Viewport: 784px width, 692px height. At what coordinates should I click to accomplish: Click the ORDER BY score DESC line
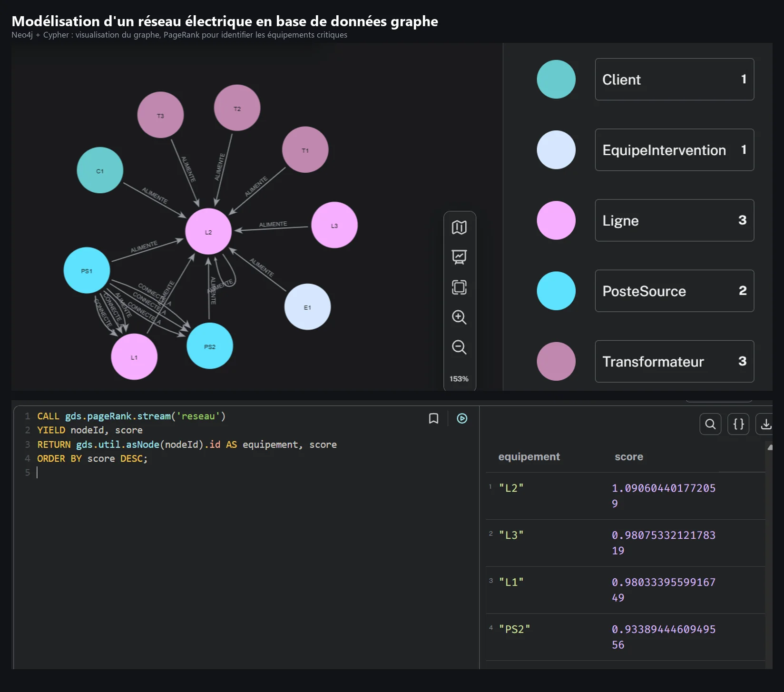(x=92, y=459)
